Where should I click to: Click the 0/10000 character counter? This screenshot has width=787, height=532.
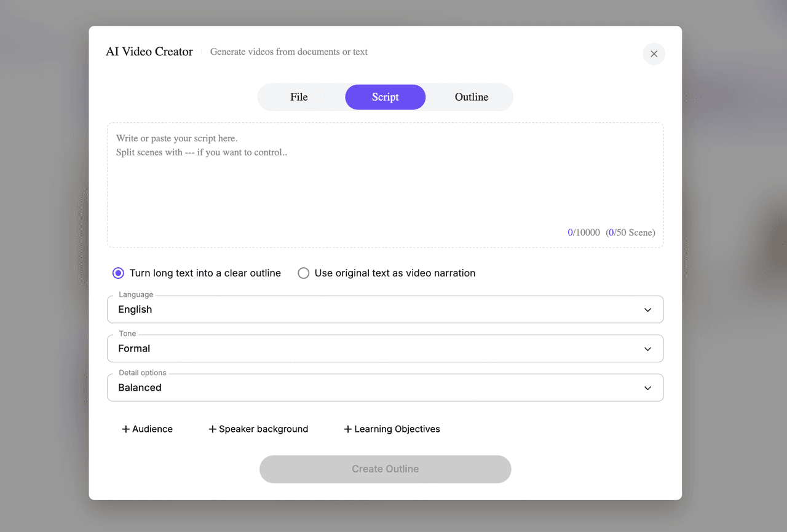(583, 233)
